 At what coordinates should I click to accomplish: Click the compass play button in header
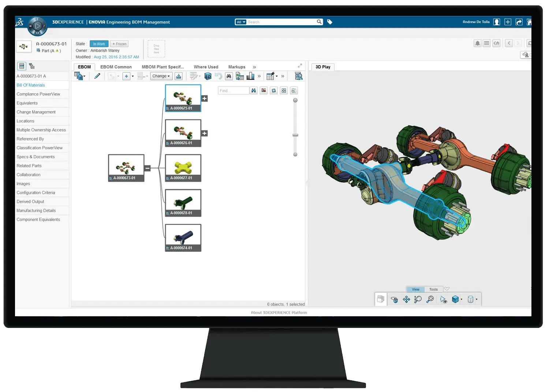(x=37, y=26)
